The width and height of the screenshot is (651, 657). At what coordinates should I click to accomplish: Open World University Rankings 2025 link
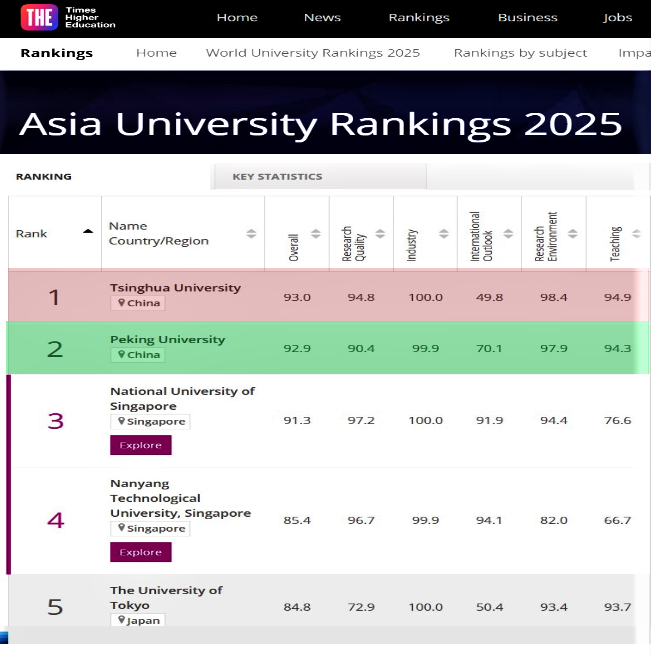(313, 53)
